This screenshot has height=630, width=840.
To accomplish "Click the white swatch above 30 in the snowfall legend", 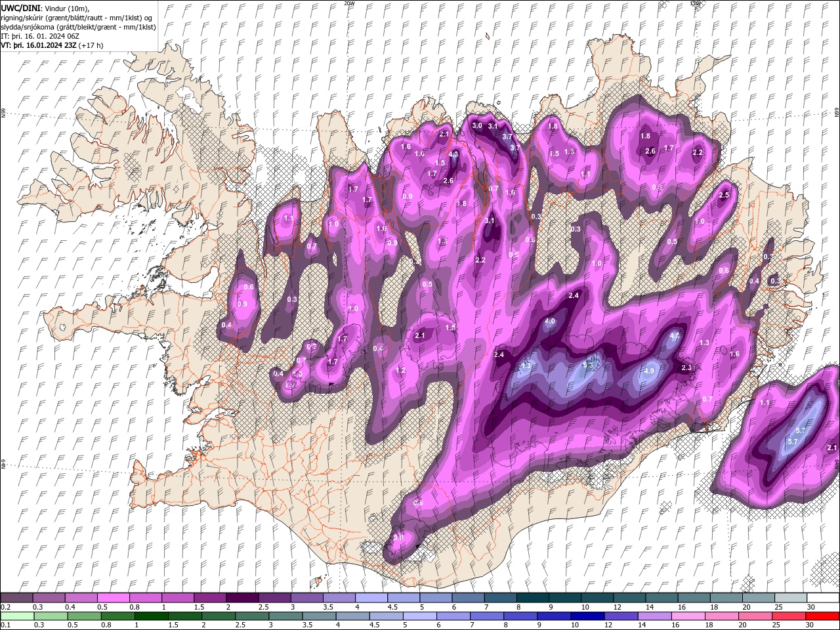I will (x=823, y=598).
